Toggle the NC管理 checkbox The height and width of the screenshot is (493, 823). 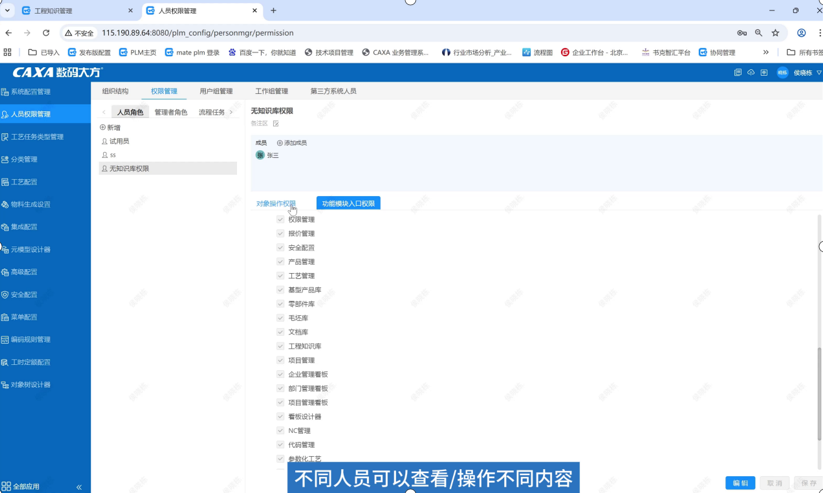281,431
